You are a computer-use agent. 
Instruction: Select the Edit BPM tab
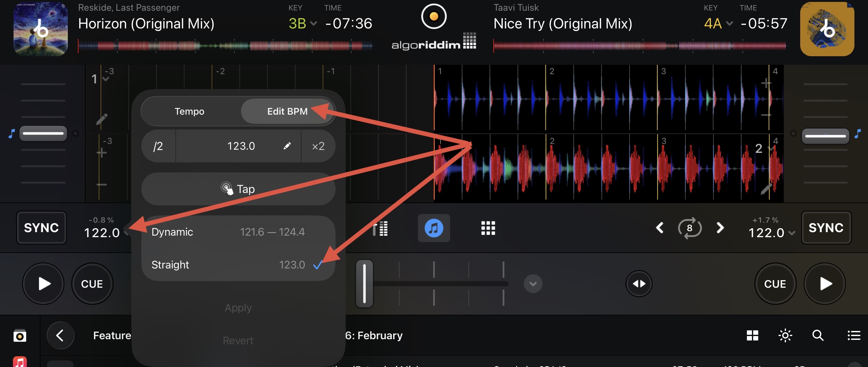[x=287, y=111]
